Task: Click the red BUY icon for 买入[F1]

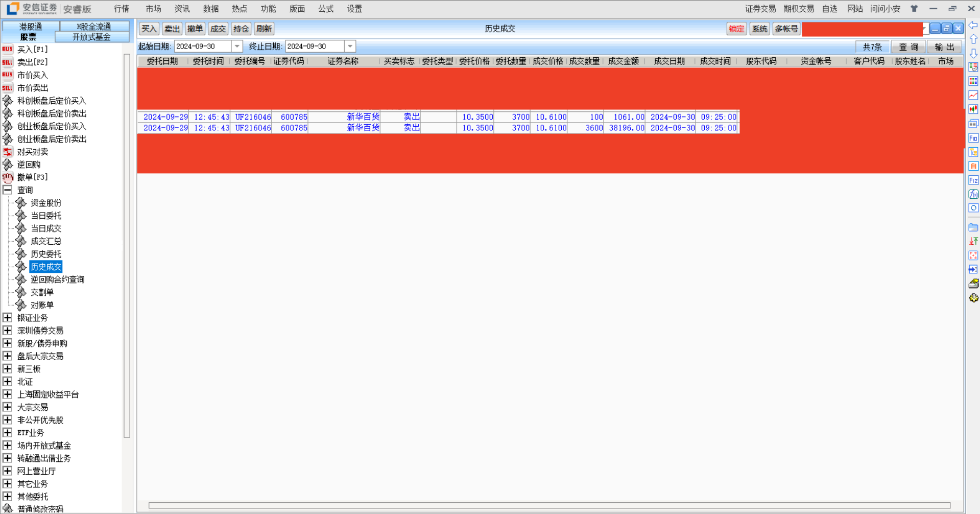Action: pos(7,49)
